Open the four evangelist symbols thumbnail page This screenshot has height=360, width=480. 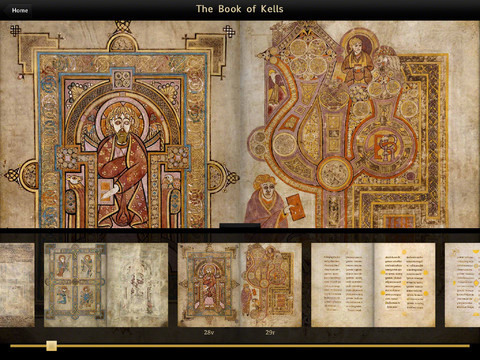tap(75, 285)
